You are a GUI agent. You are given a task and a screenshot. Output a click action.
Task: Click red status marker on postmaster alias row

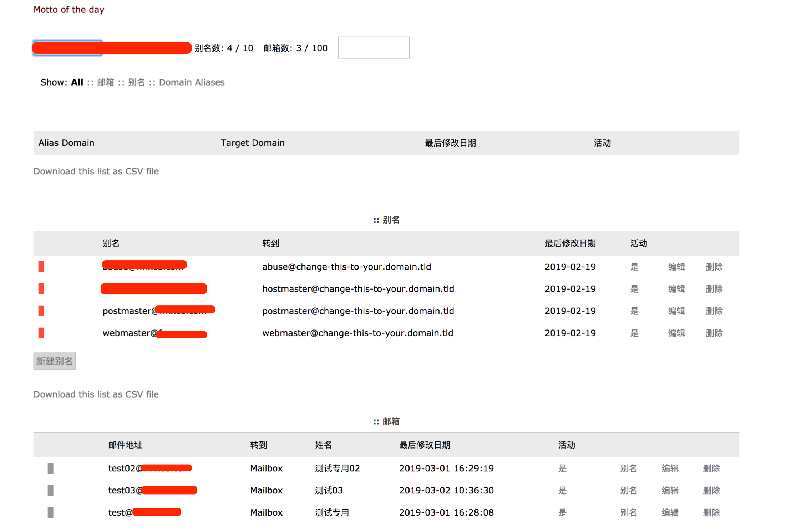click(41, 311)
